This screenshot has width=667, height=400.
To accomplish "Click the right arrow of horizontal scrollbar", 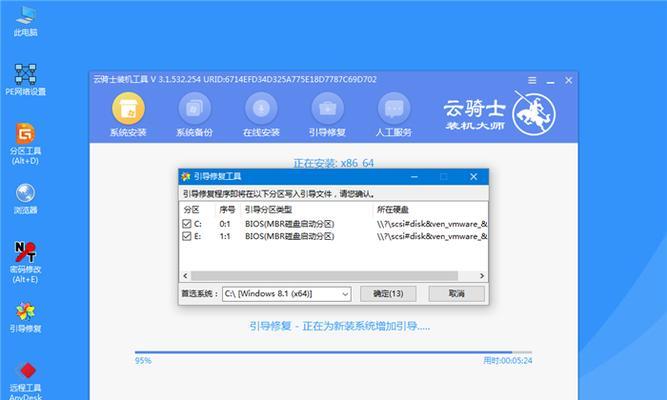I will click(482, 276).
